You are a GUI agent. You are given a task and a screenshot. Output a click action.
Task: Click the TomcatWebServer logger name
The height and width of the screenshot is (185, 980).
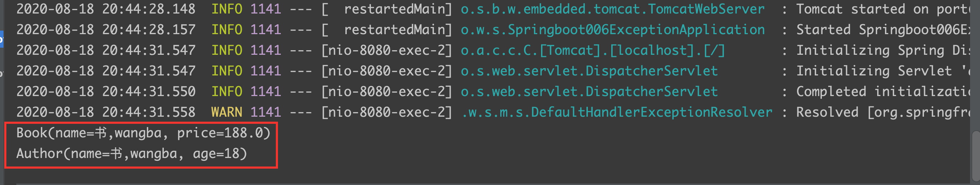click(613, 9)
